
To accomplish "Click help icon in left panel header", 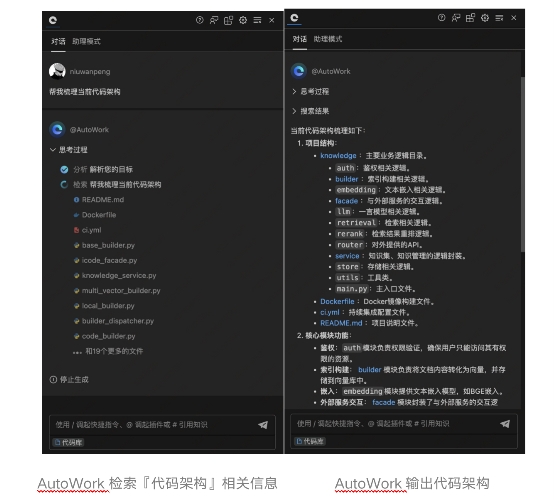I will pyautogui.click(x=200, y=20).
